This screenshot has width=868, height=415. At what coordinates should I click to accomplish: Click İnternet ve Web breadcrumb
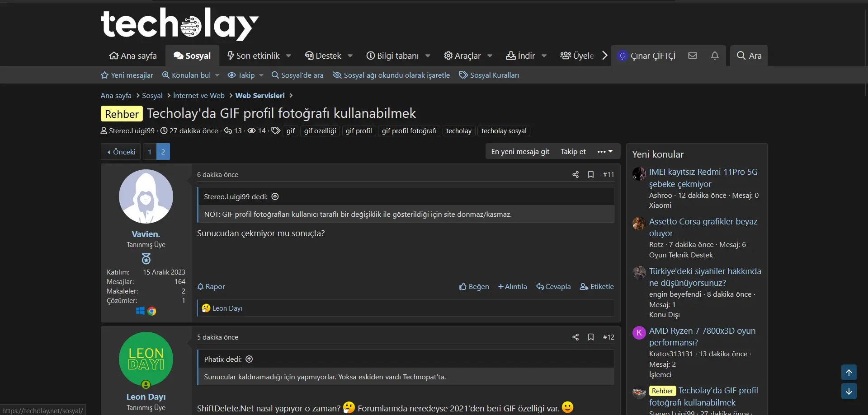point(199,95)
